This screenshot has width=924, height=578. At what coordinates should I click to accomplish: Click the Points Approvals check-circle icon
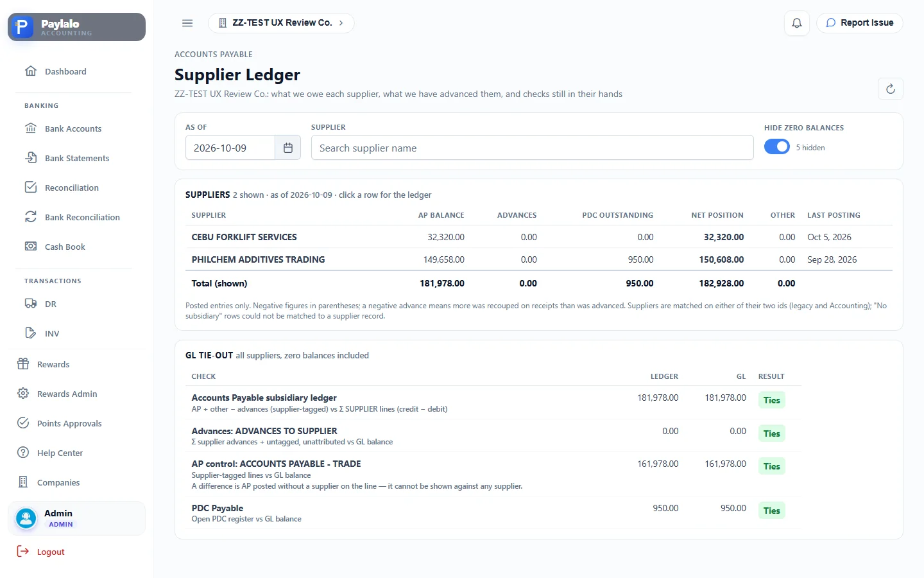[x=23, y=423]
